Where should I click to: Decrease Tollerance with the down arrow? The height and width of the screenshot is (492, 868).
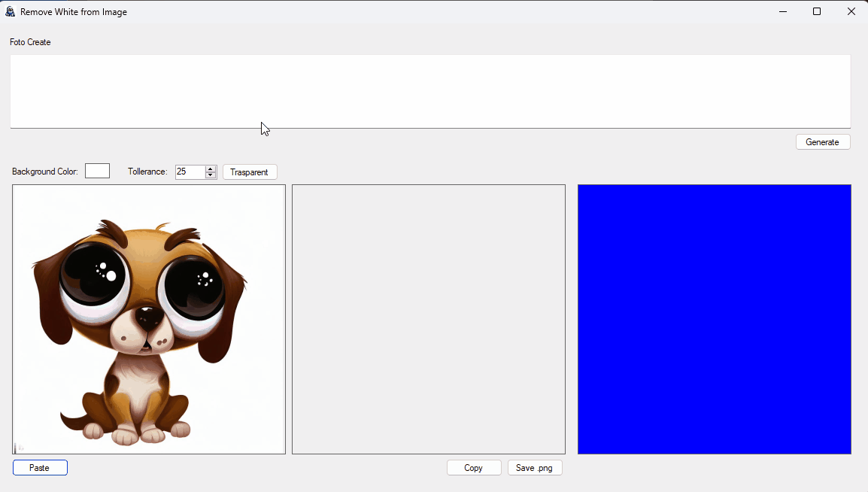coord(211,175)
